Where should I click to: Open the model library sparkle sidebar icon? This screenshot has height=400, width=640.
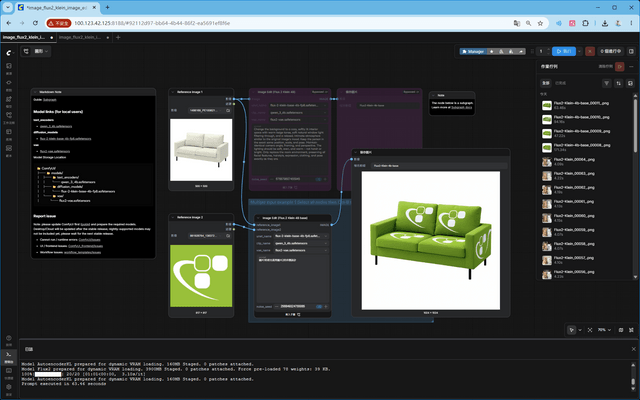tap(9, 99)
